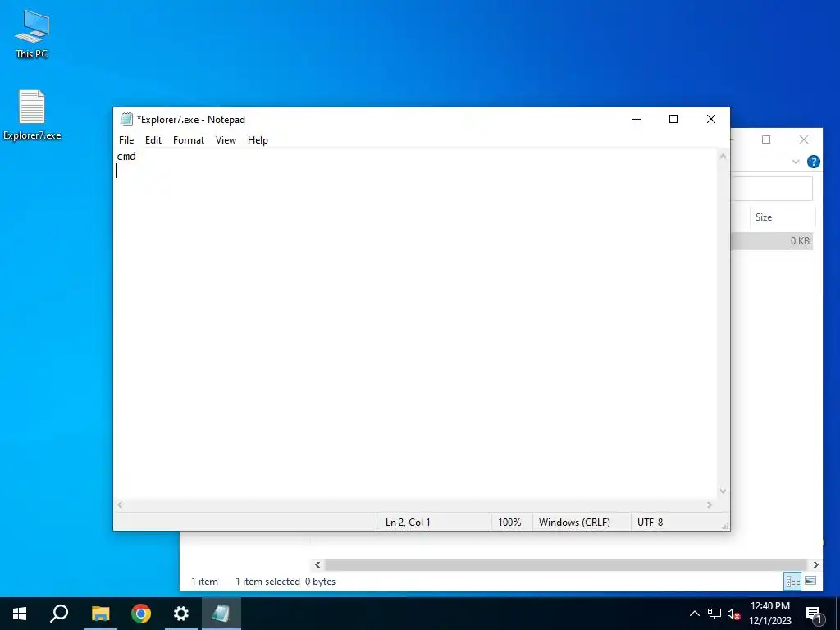Click '1 item' in File Explorer status bar

click(x=204, y=582)
